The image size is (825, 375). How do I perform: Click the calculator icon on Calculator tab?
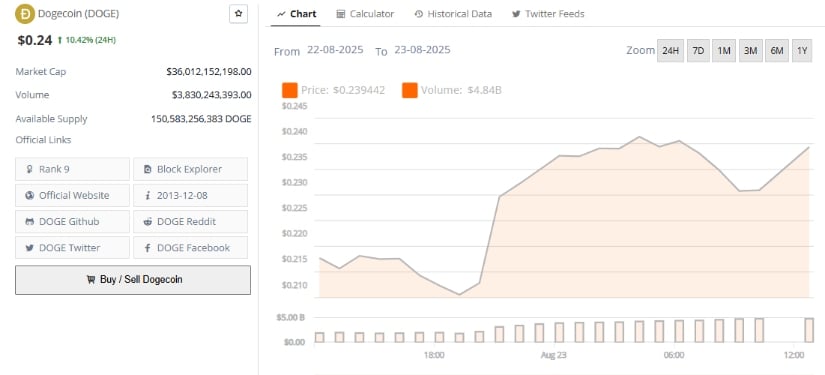pos(341,14)
